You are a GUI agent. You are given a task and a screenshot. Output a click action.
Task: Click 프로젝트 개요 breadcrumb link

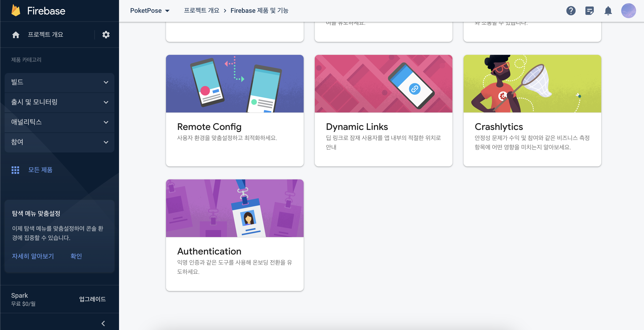202,10
